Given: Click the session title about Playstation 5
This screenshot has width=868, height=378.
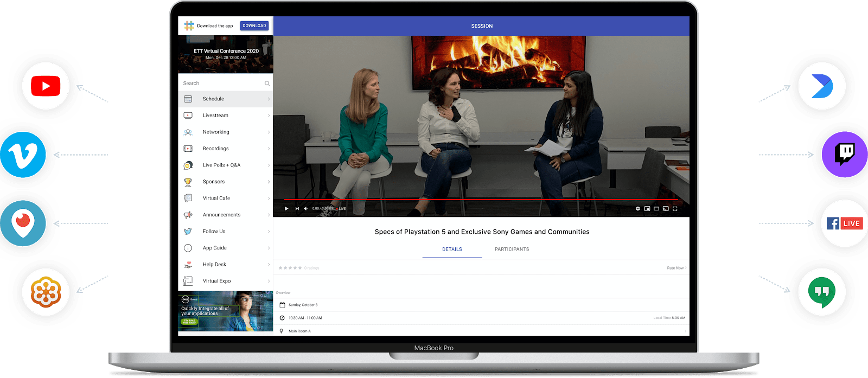Looking at the screenshot, I should [x=482, y=232].
